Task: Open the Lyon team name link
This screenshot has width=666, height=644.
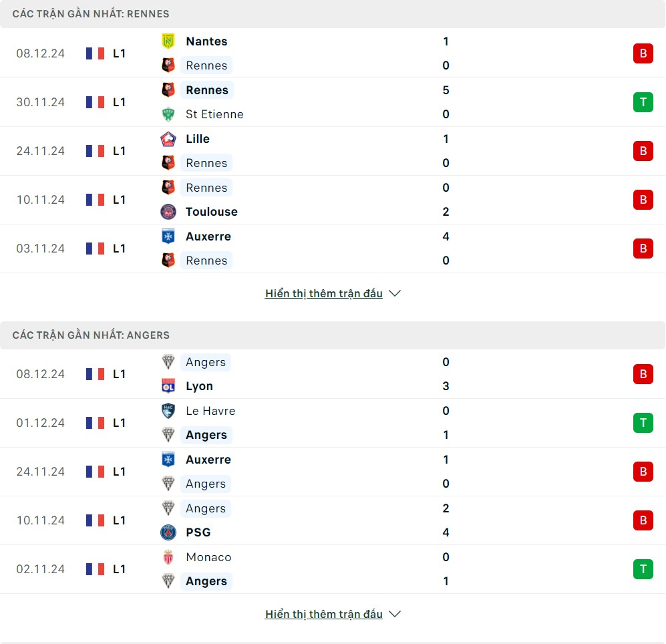Action: 199,386
